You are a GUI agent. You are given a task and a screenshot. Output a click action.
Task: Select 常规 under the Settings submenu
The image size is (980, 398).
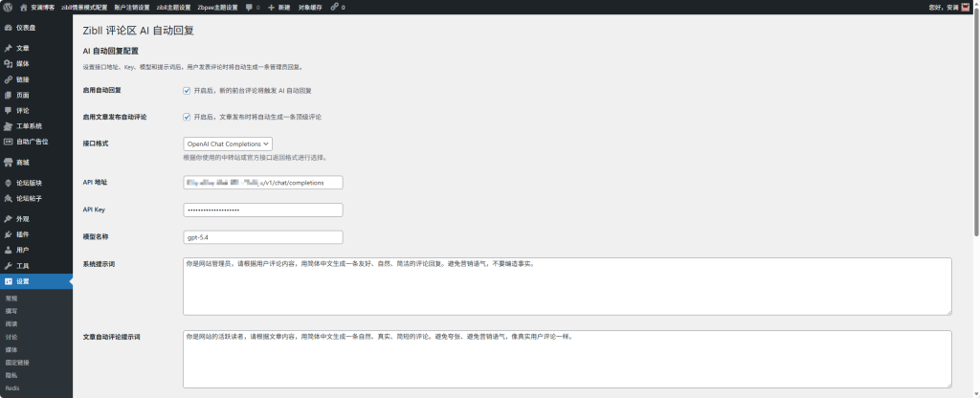11,298
